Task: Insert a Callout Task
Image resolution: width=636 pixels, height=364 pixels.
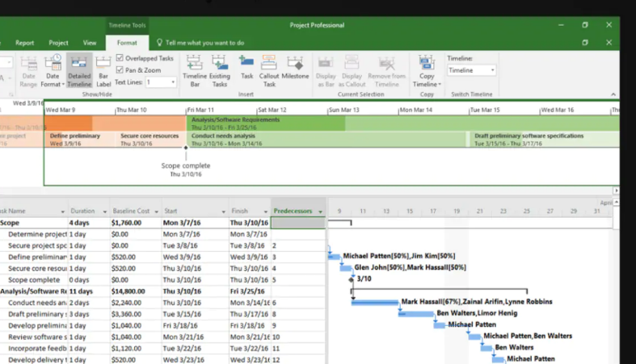Action: pos(269,71)
